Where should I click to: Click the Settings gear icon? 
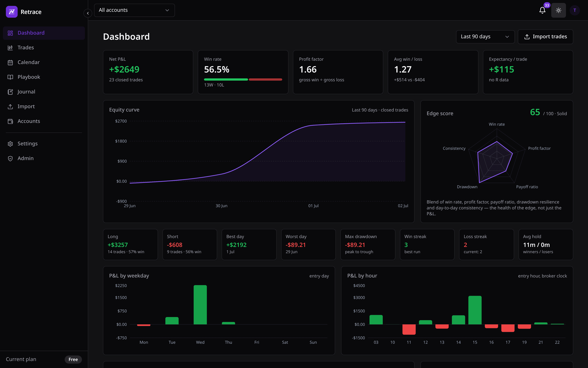click(10, 144)
